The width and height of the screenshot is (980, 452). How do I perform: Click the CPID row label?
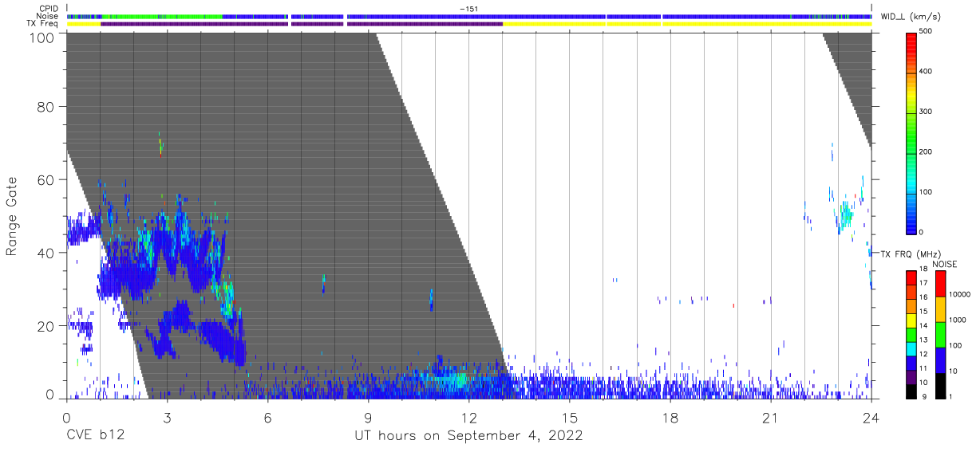click(x=49, y=9)
